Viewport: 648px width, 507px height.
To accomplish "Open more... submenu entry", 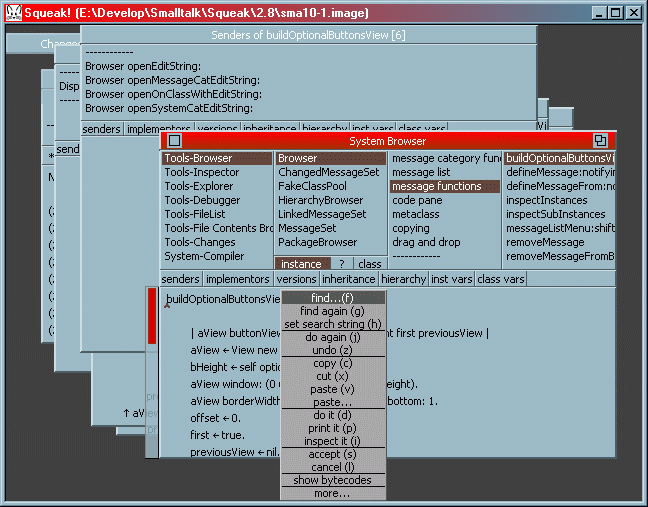I will tap(332, 493).
